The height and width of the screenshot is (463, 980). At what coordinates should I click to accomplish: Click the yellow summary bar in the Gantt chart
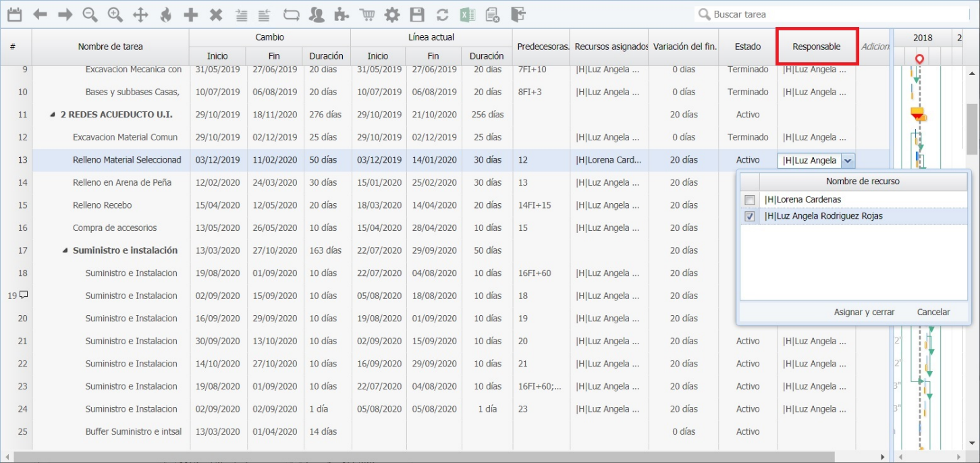(917, 111)
